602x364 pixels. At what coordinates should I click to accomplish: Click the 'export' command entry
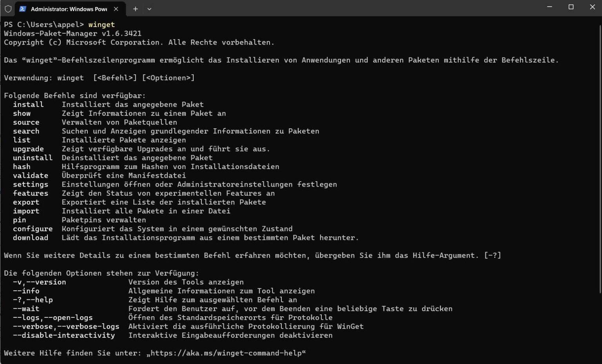pos(26,202)
